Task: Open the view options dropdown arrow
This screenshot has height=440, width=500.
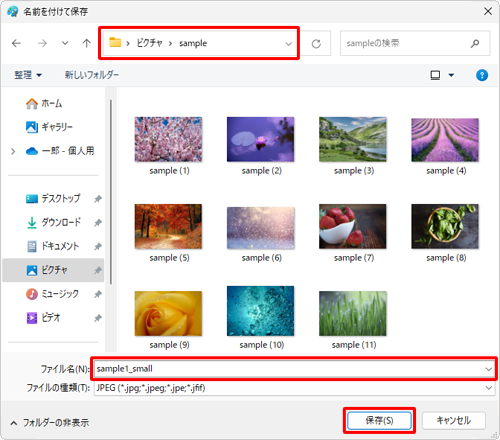Action: tap(451, 75)
